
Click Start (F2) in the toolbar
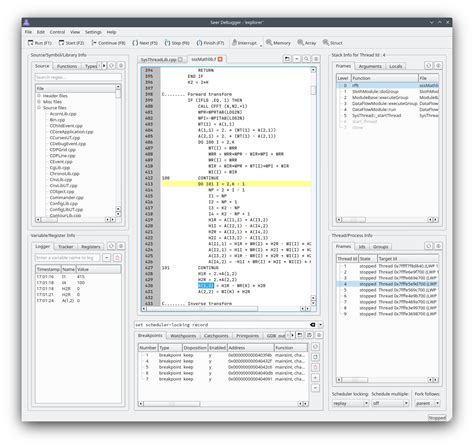[x=71, y=43]
